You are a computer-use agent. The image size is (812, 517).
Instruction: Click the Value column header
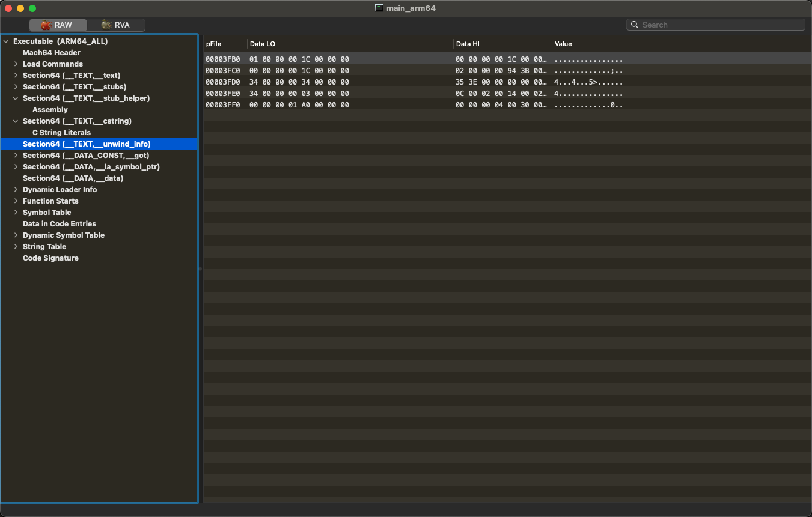tap(682, 44)
